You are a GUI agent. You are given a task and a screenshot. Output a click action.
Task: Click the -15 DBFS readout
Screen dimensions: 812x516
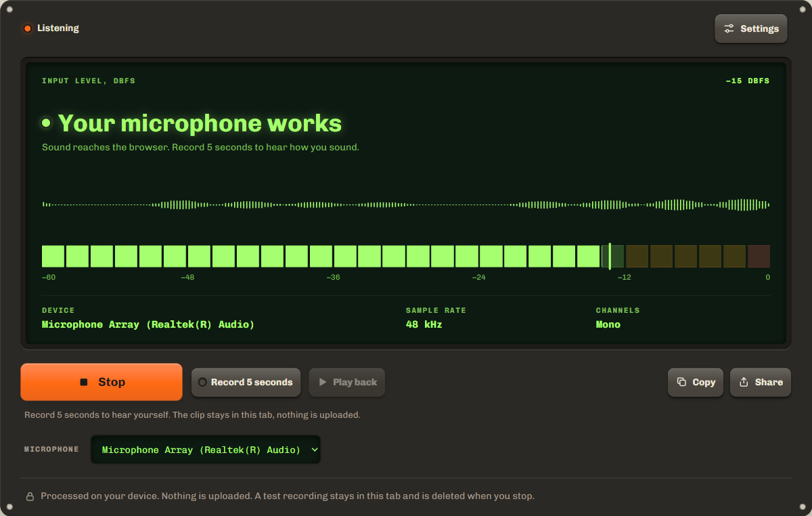748,81
